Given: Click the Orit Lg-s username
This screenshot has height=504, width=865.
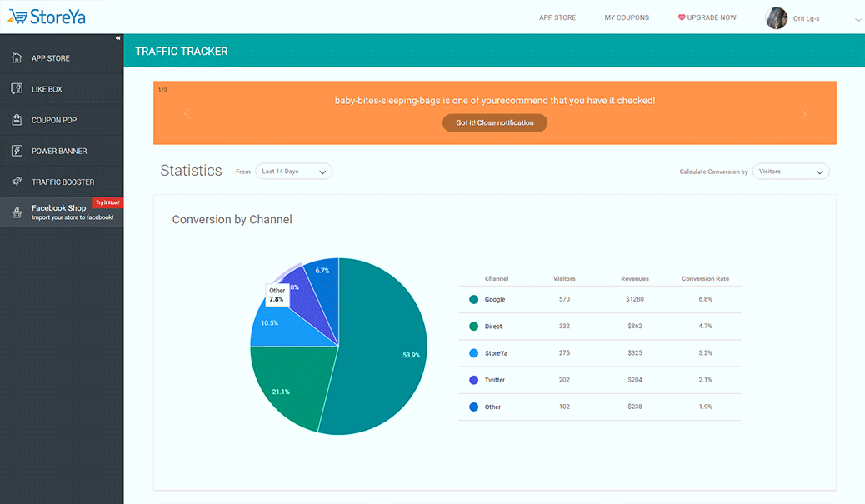Looking at the screenshot, I should pyautogui.click(x=806, y=19).
